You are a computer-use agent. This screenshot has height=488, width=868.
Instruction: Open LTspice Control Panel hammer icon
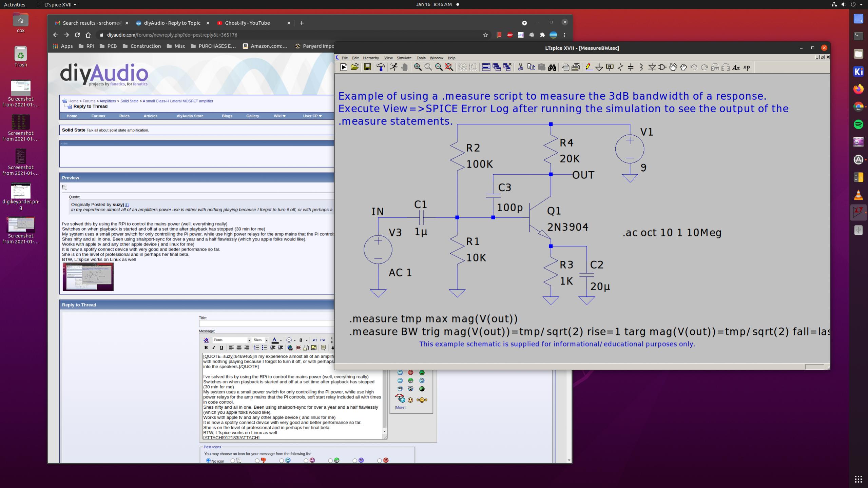click(x=381, y=67)
